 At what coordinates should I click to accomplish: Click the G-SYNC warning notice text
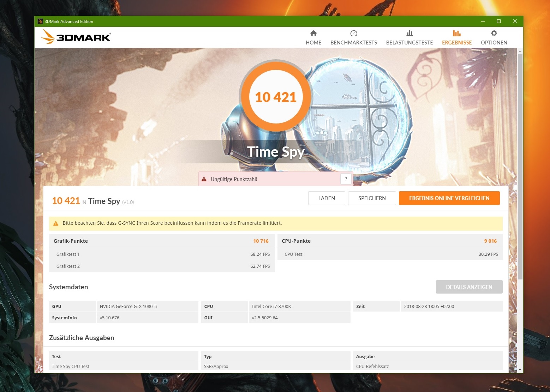[172, 223]
